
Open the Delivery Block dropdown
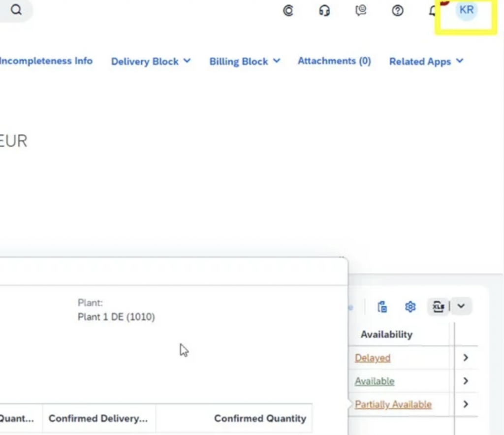click(151, 62)
